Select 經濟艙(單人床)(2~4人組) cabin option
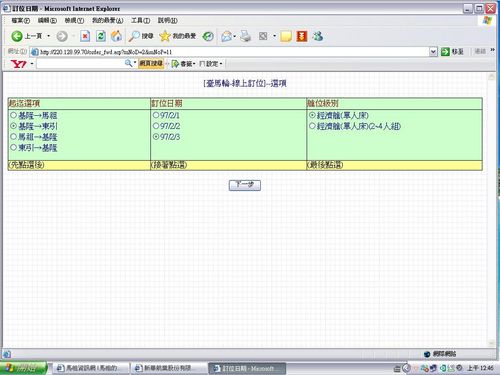The image size is (500, 375). pyautogui.click(x=312, y=126)
